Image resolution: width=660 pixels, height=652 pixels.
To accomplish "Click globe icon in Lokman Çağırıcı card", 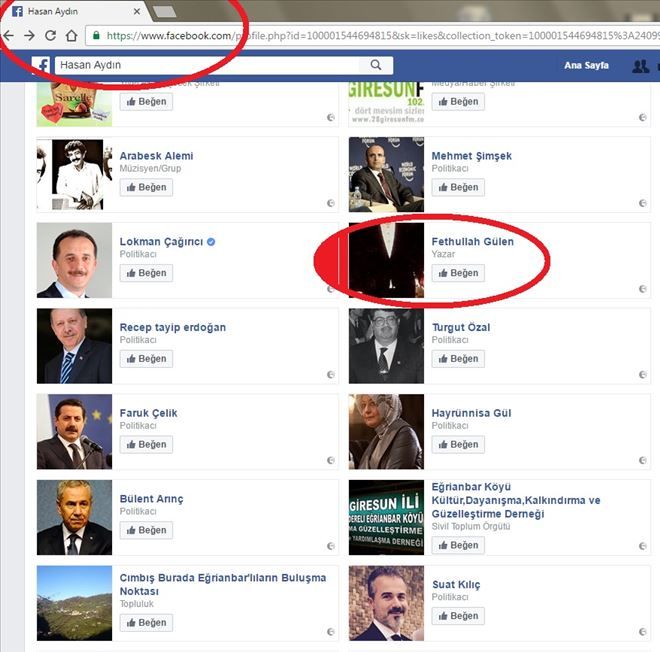I will (x=331, y=289).
